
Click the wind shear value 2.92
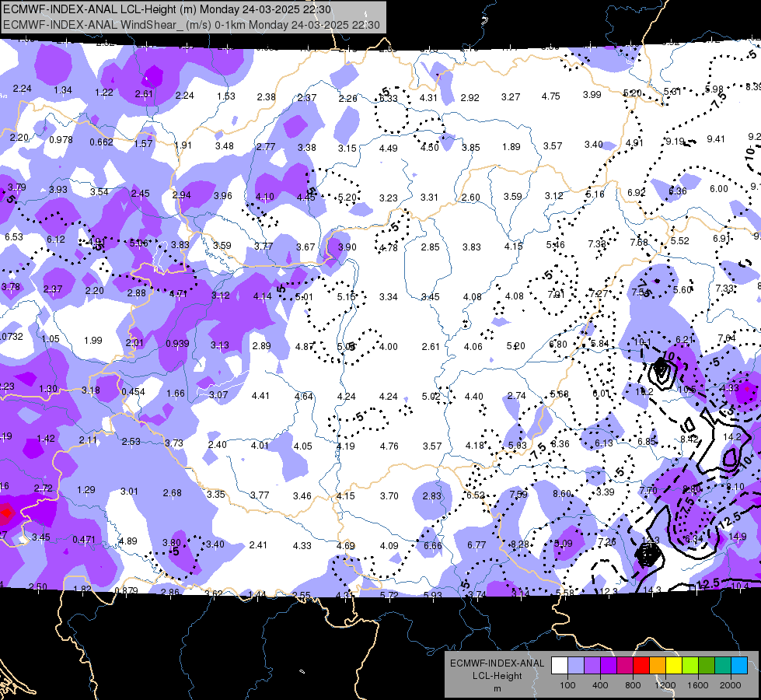click(x=470, y=98)
